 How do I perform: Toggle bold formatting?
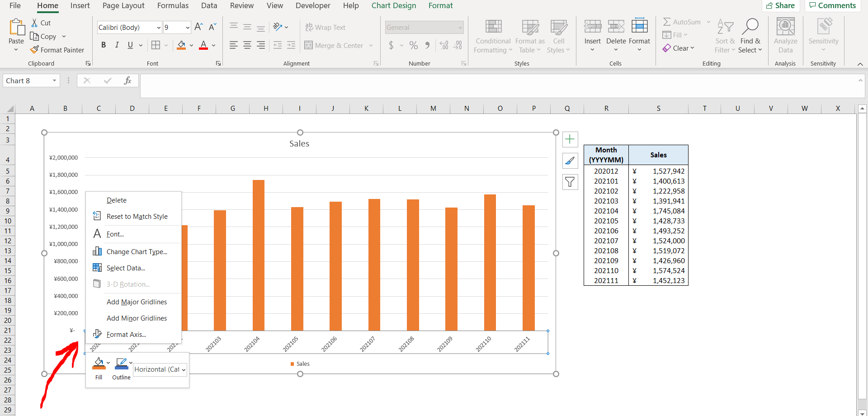coord(104,45)
